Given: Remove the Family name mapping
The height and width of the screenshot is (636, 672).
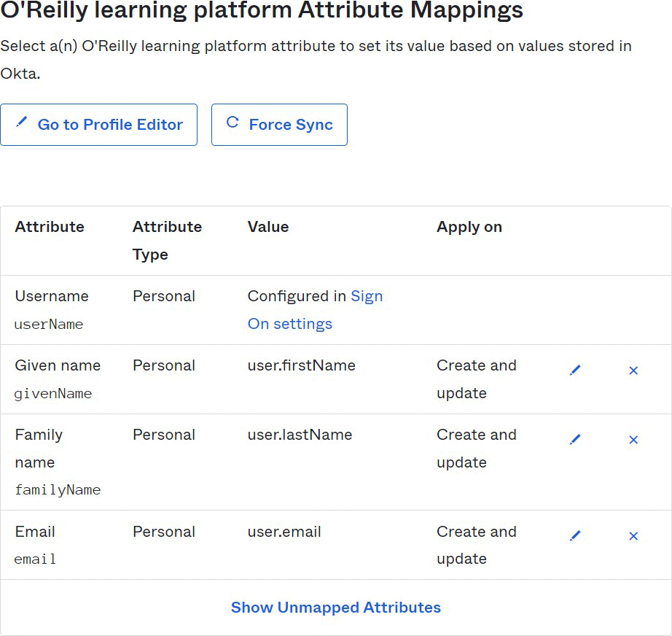Looking at the screenshot, I should 633,440.
